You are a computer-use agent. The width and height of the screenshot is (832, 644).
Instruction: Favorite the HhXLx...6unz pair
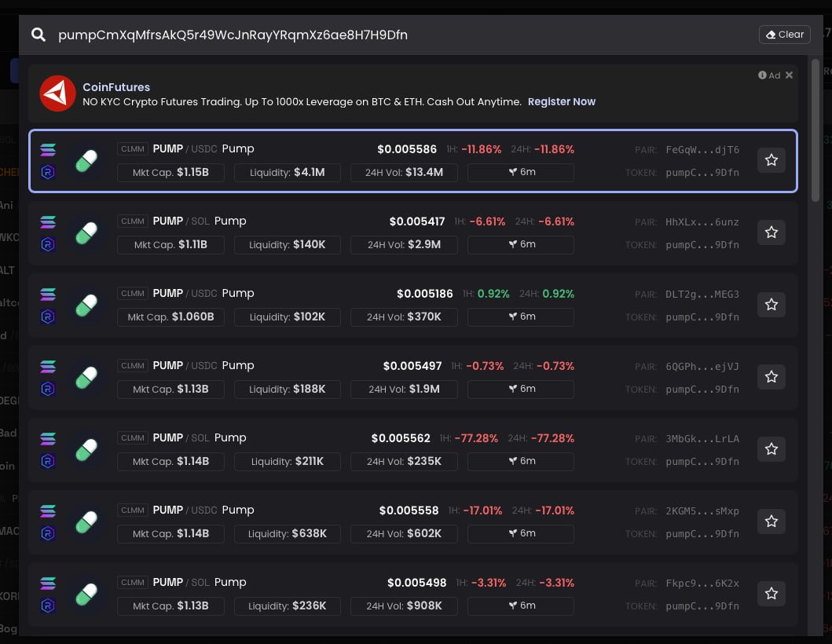[771, 232]
